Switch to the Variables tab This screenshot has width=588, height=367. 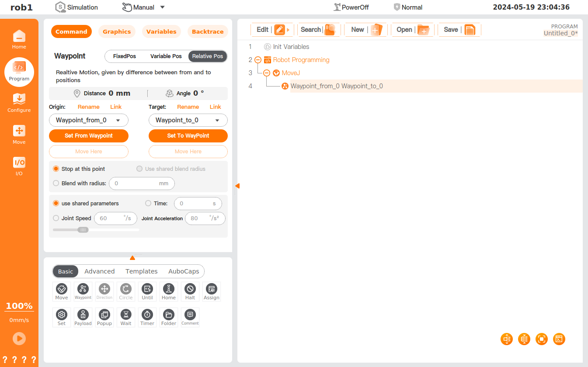tap(161, 31)
